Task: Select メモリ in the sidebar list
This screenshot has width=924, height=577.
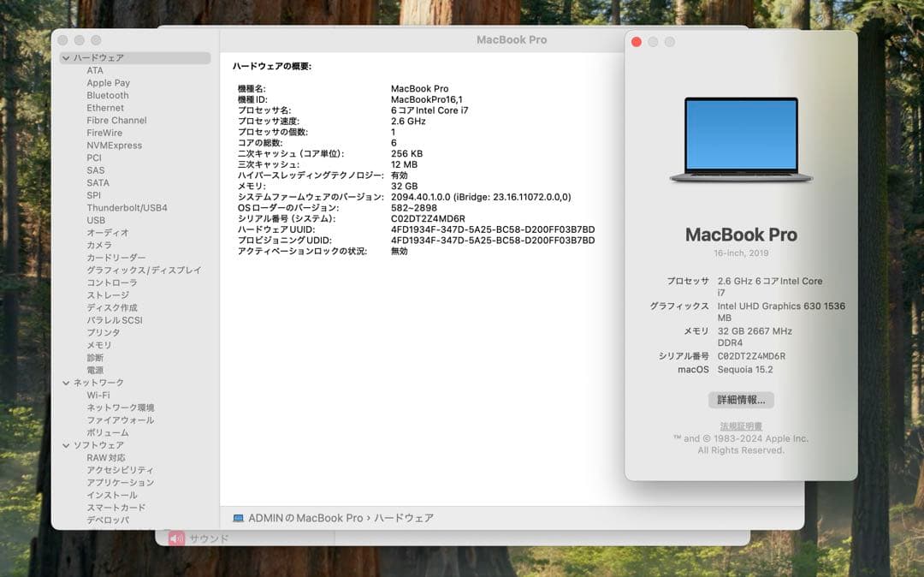Action: 99,345
